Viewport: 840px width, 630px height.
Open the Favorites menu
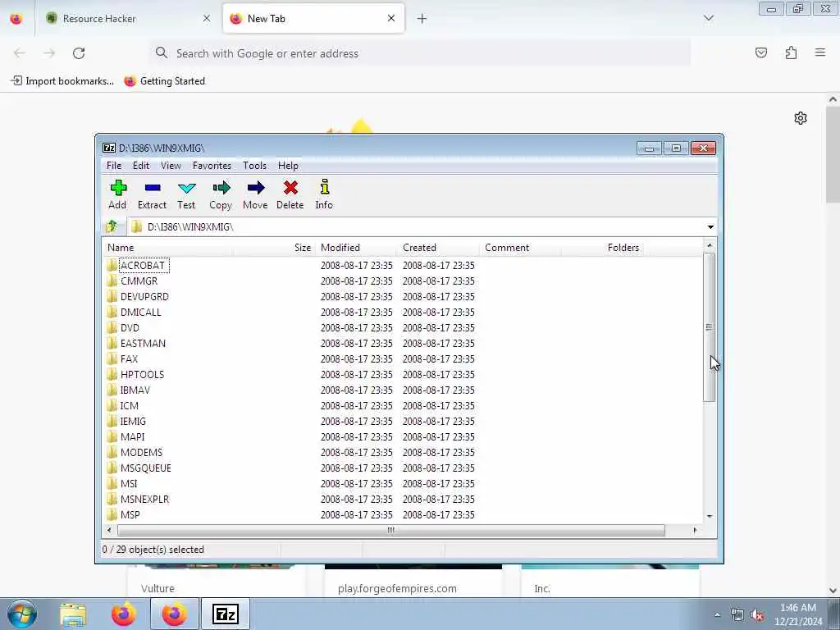coord(212,166)
